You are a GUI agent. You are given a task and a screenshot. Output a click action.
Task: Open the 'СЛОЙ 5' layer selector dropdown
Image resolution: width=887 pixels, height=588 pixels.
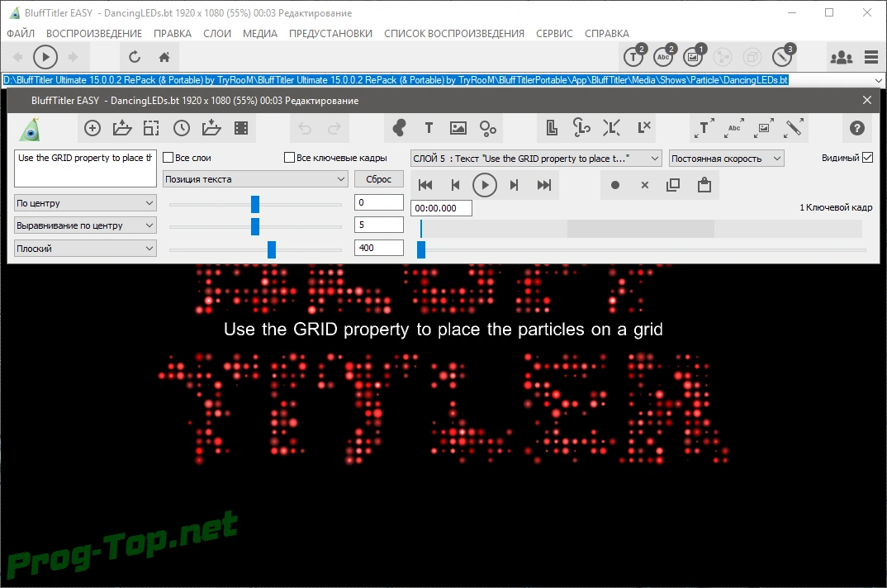pyautogui.click(x=536, y=159)
